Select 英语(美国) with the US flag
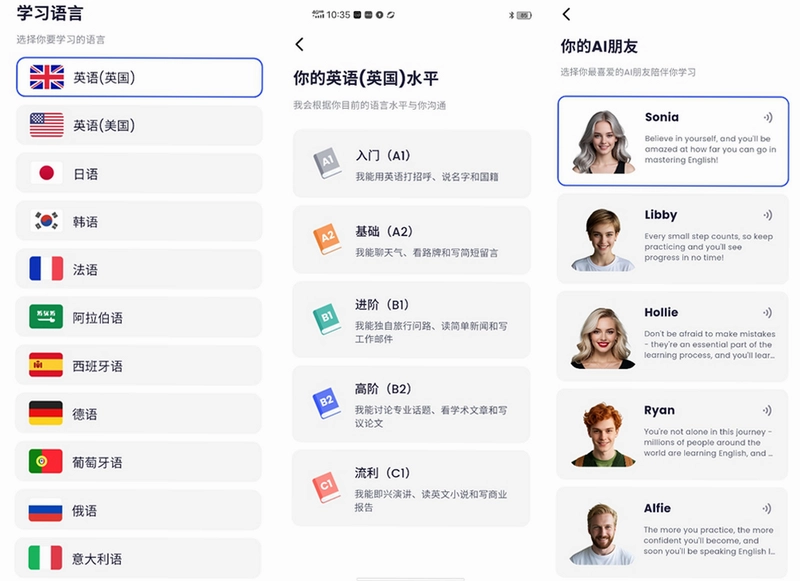Viewport: 800px width, 581px height. pos(139,125)
